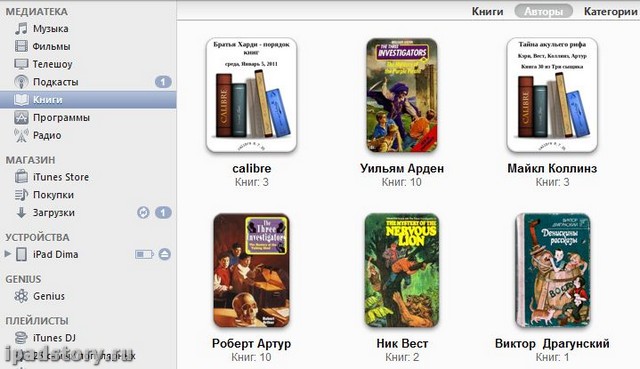The width and height of the screenshot is (640, 369).
Task: Click the Майкл Коллинз author name
Action: pyautogui.click(x=552, y=168)
